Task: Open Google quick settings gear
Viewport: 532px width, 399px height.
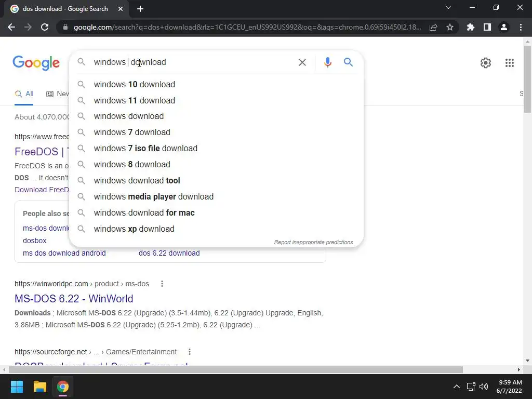Action: (486, 63)
